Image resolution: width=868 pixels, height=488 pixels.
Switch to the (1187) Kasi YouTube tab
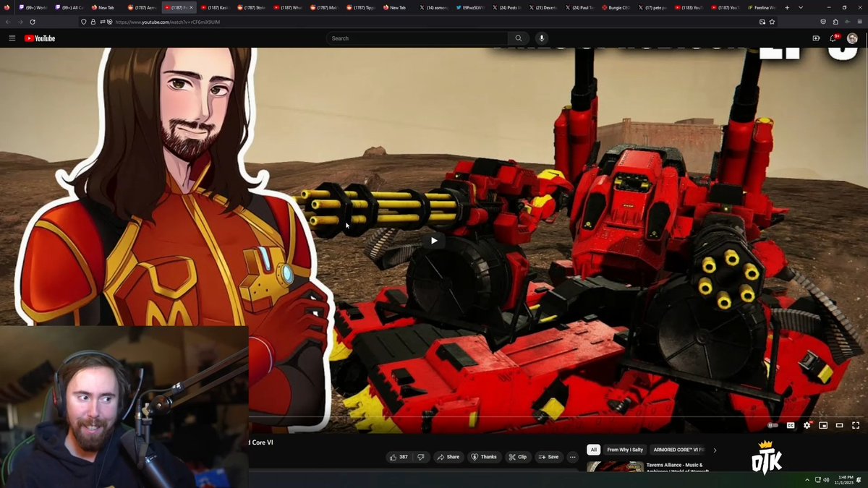pos(215,7)
